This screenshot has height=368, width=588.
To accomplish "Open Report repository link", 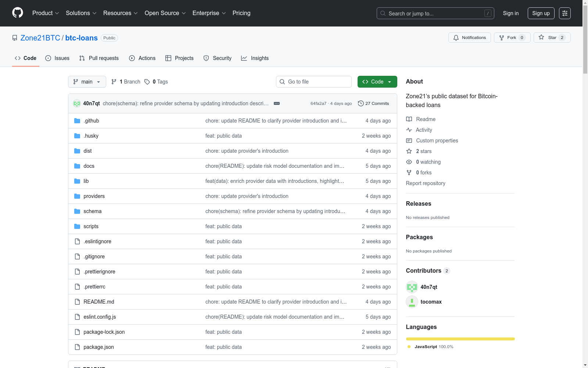I will (x=426, y=183).
